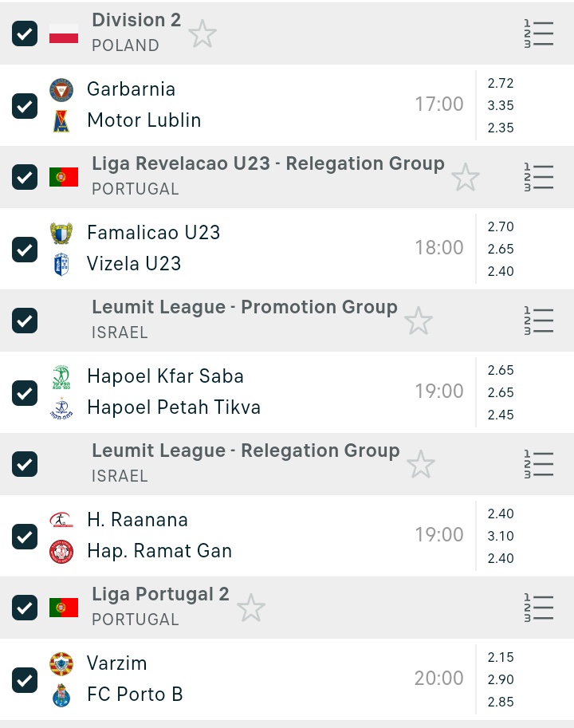Show standings for Leumit League Promotion Group
The width and height of the screenshot is (574, 728).
coord(539,321)
